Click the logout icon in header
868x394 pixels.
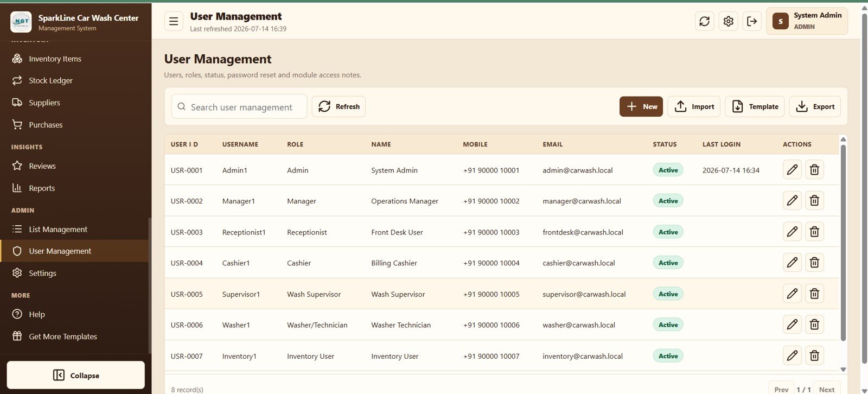[752, 21]
